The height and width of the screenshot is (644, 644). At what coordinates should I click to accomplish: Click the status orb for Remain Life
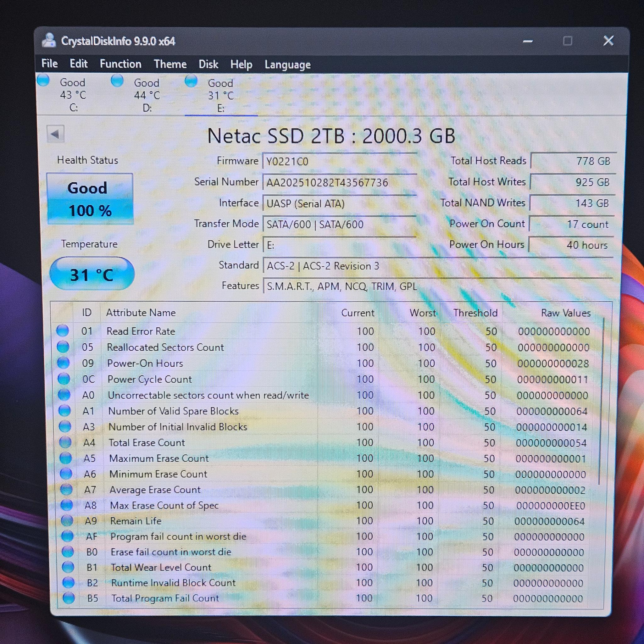click(67, 520)
